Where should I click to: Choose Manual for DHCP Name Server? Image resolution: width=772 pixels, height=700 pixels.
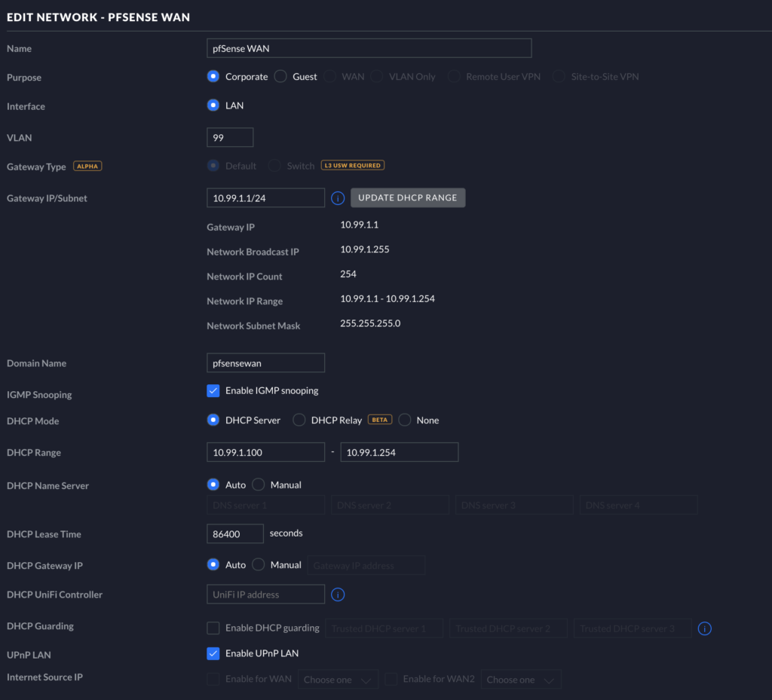259,484
